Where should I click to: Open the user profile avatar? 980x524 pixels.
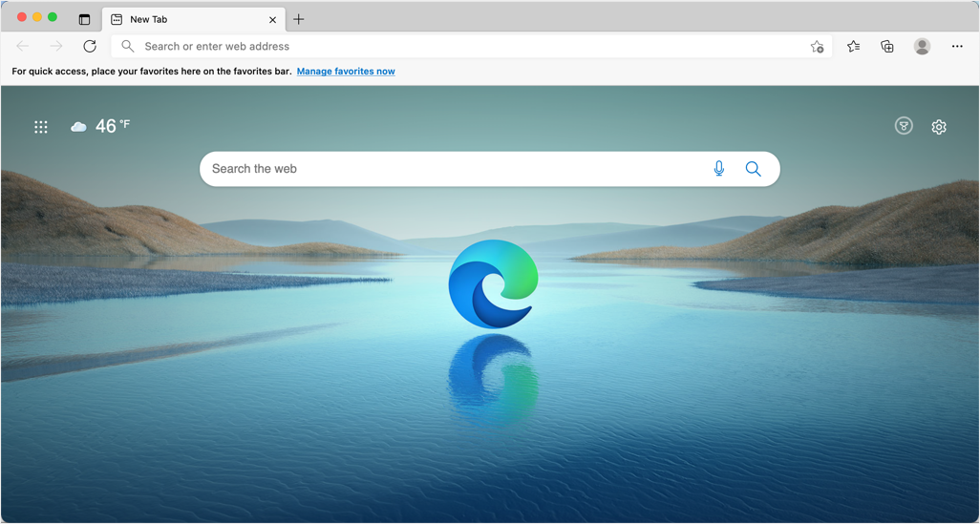922,46
